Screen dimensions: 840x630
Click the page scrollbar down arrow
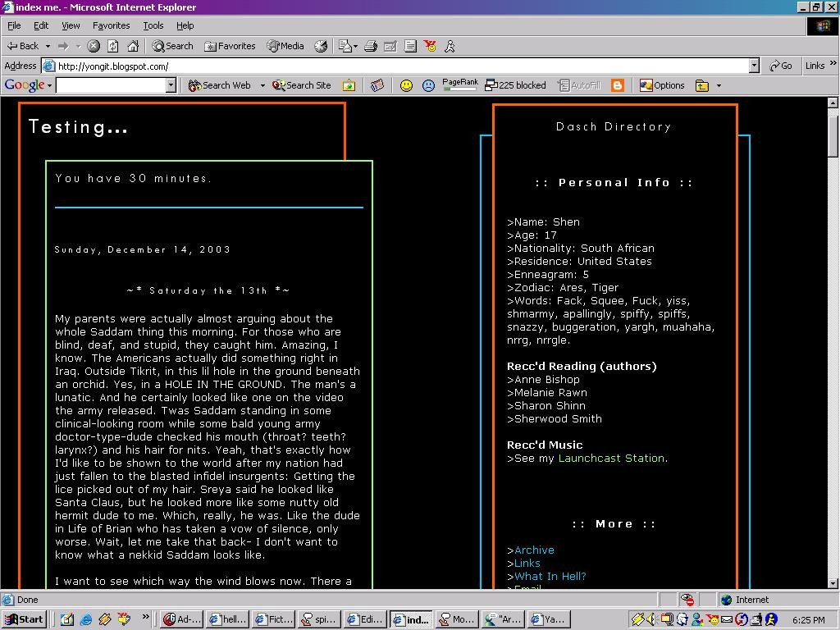click(833, 583)
